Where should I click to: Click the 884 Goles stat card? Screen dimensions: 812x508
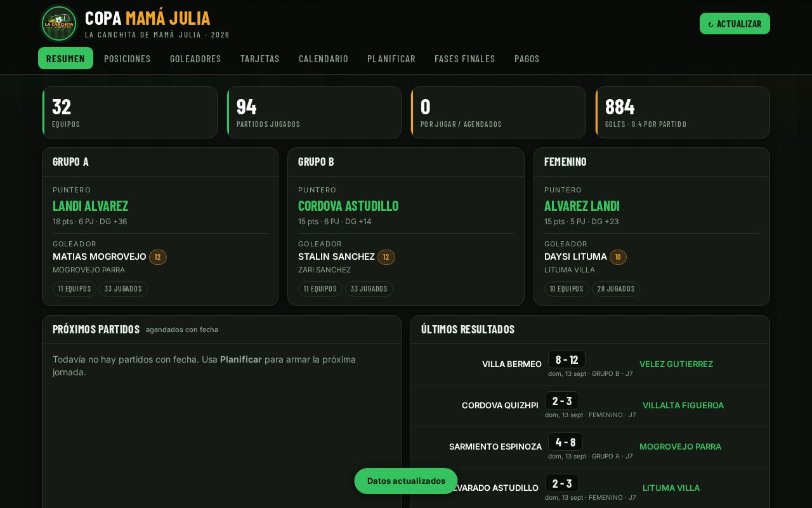coord(683,112)
